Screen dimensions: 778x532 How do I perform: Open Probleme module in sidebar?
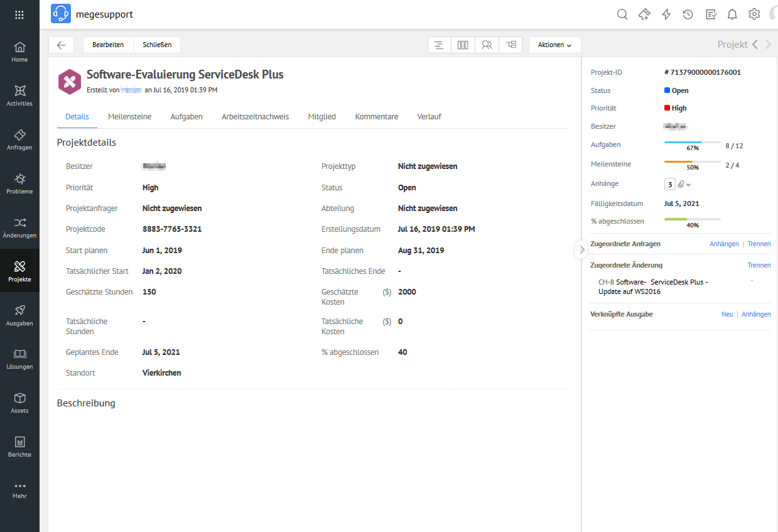point(19,183)
